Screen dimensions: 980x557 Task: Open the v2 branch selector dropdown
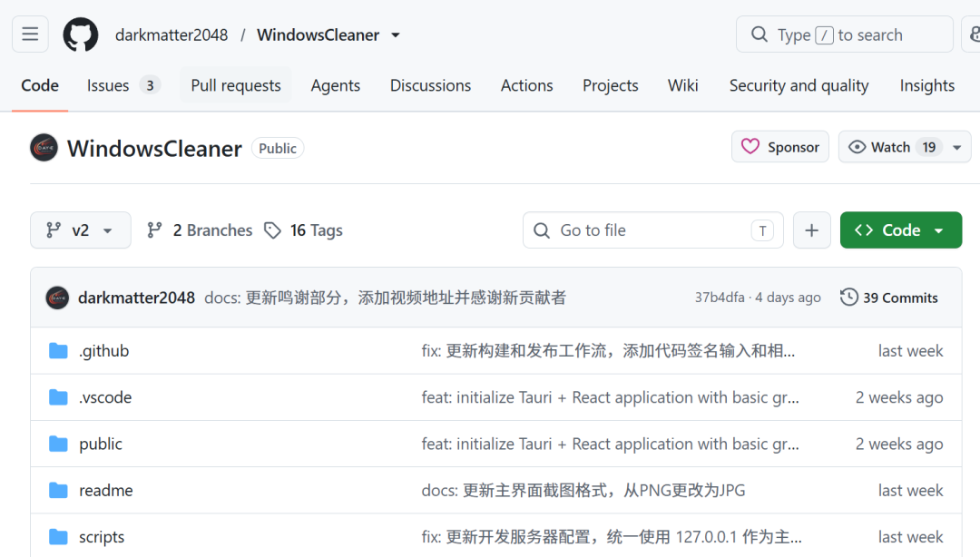point(81,230)
